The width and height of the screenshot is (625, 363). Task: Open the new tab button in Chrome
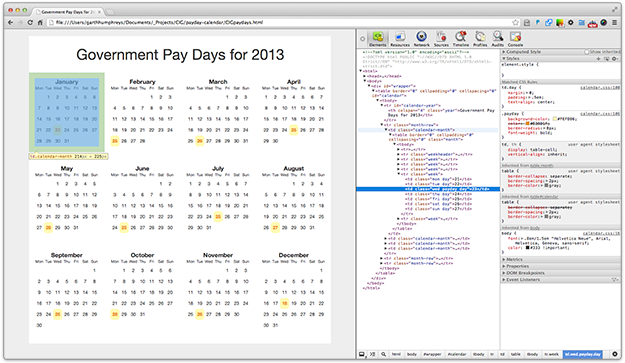pyautogui.click(x=110, y=12)
